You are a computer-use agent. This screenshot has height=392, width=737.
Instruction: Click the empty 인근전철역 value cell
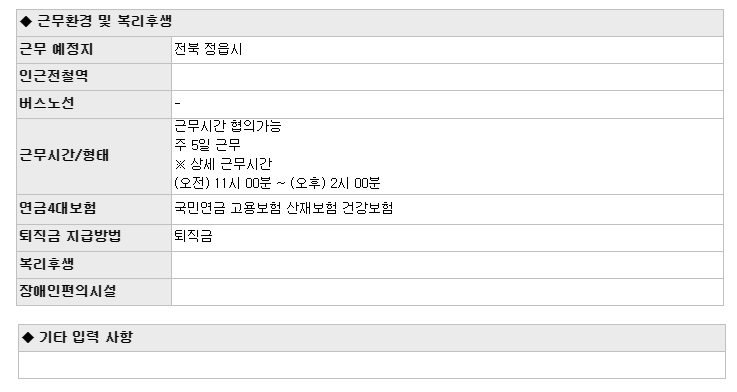click(447, 77)
